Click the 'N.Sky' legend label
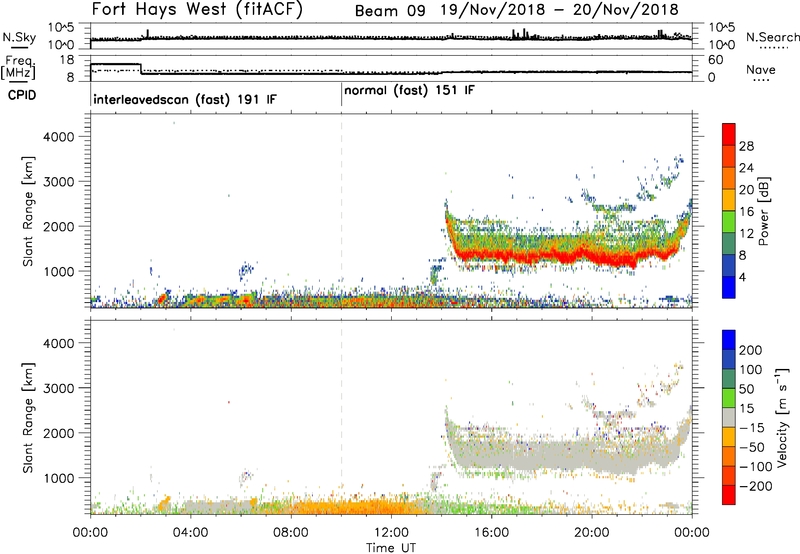The image size is (800, 554). click(x=19, y=37)
